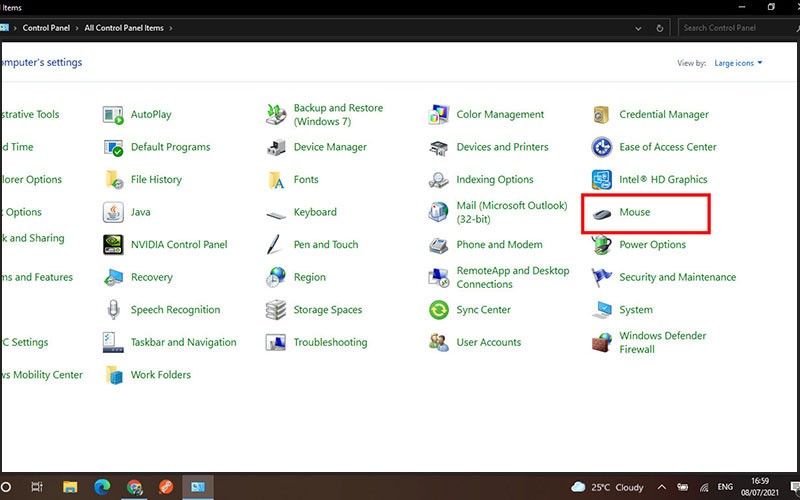Open the Pen and Touch icon

(x=275, y=244)
